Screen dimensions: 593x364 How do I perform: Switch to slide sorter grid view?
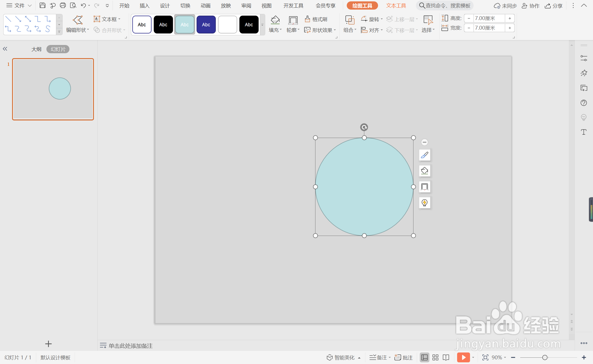435,357
